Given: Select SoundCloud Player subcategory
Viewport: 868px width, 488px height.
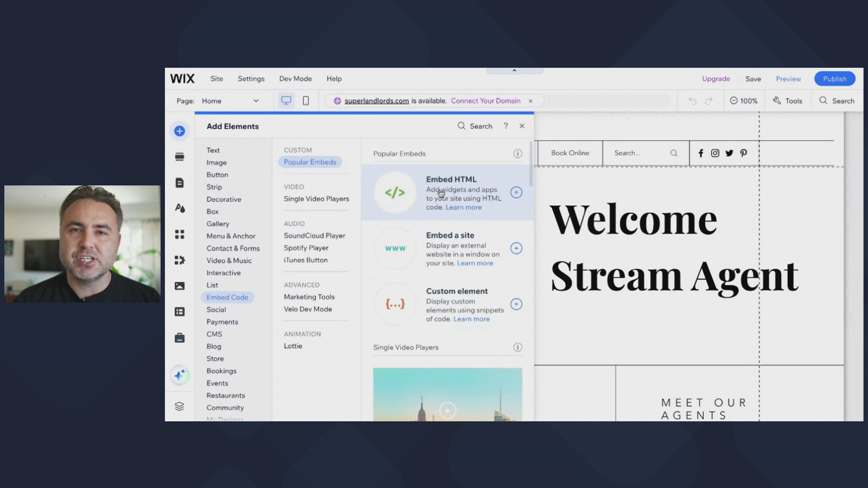Looking at the screenshot, I should [315, 236].
